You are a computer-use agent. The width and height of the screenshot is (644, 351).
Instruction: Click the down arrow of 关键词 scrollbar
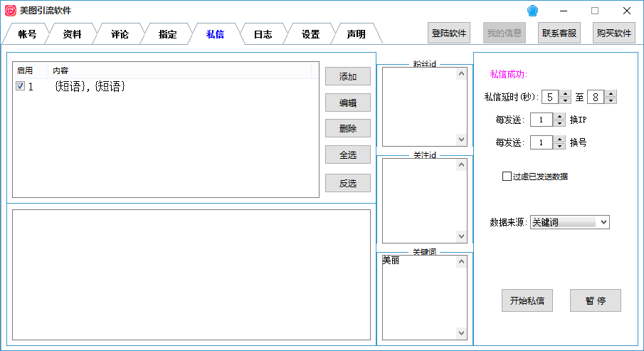(462, 333)
